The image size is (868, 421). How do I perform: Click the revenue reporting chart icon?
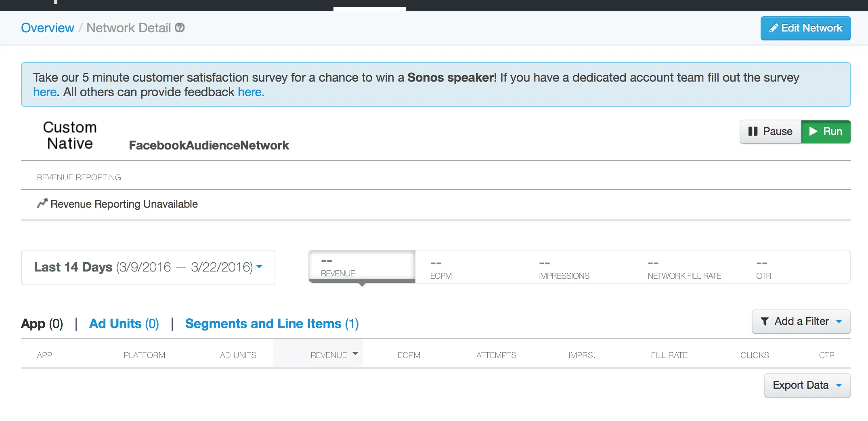coord(42,203)
